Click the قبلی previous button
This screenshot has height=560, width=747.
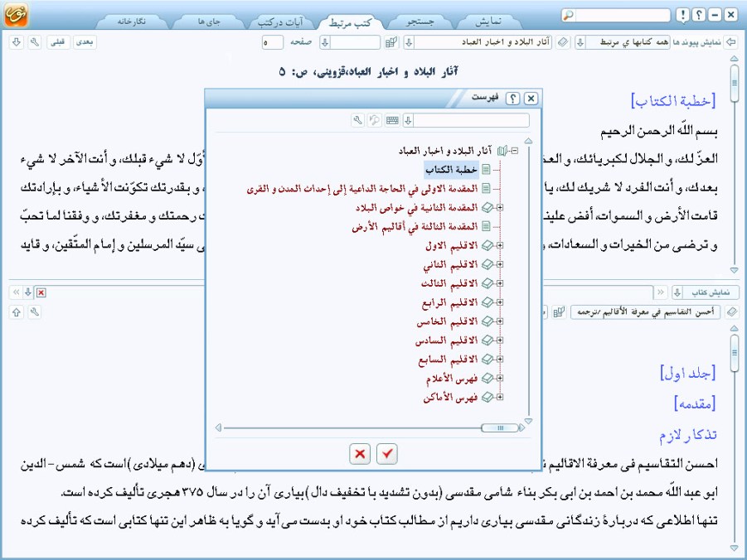[58, 42]
